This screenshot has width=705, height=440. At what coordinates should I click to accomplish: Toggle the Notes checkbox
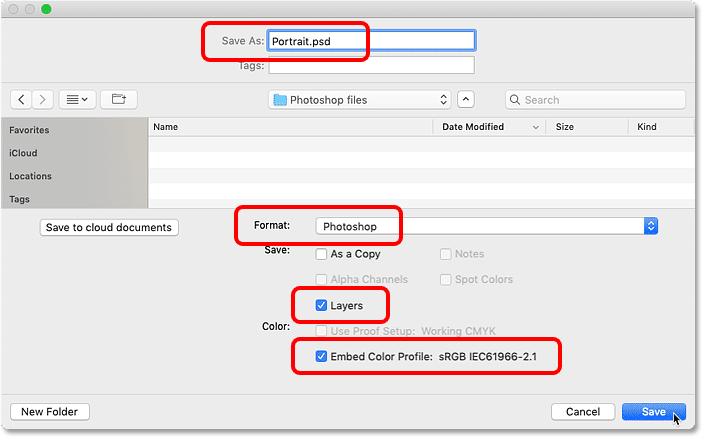[445, 254]
